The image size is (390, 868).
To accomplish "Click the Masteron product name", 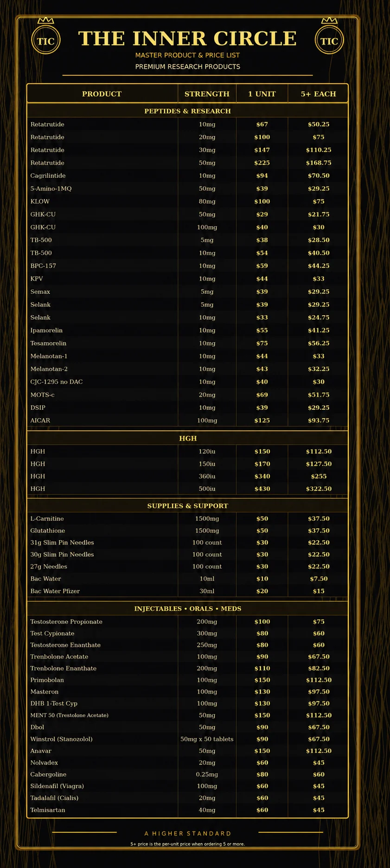I will [45, 692].
